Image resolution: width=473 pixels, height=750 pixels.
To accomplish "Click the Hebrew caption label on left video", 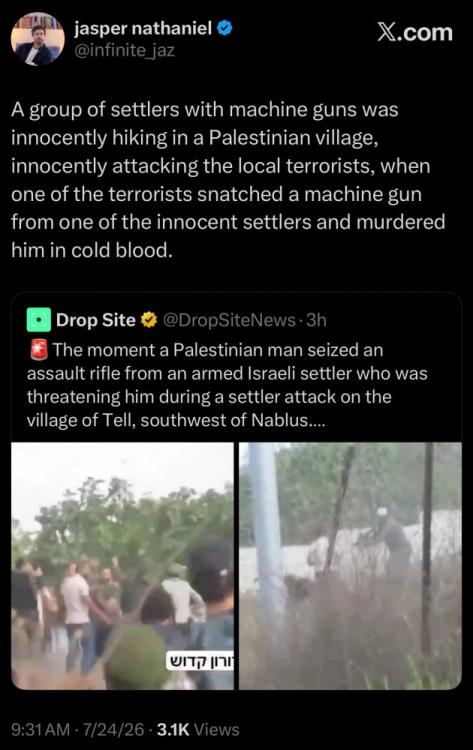I will point(199,662).
